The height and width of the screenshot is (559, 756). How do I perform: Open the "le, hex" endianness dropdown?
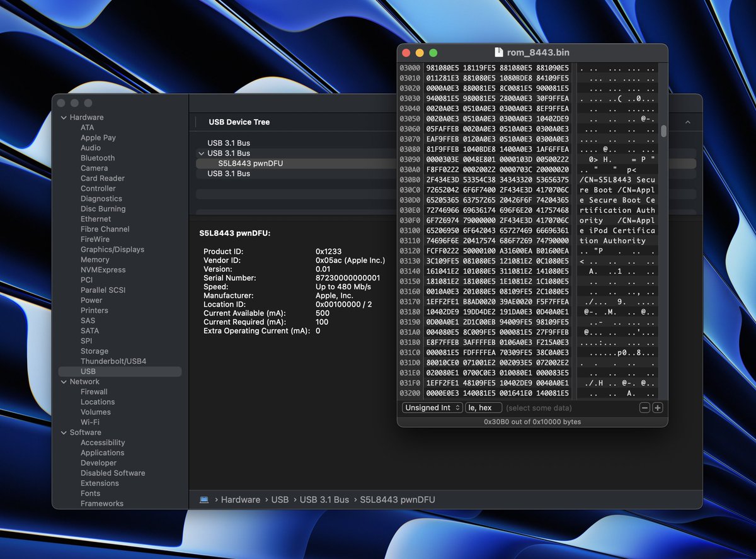click(x=483, y=407)
